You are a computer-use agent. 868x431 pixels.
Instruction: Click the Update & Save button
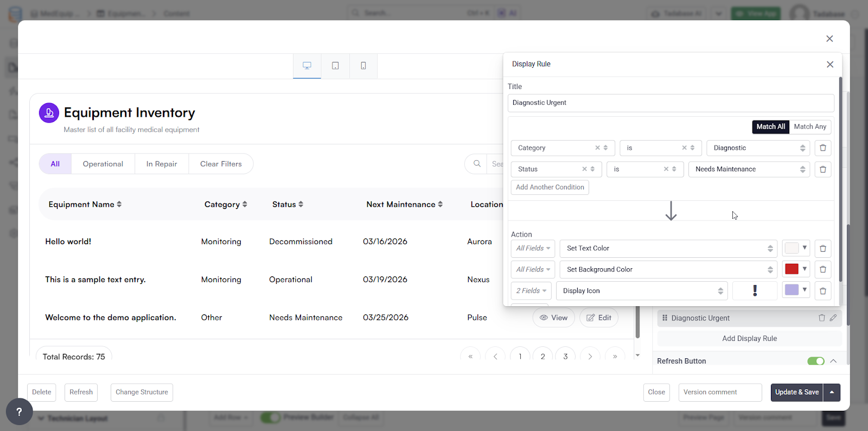point(796,392)
